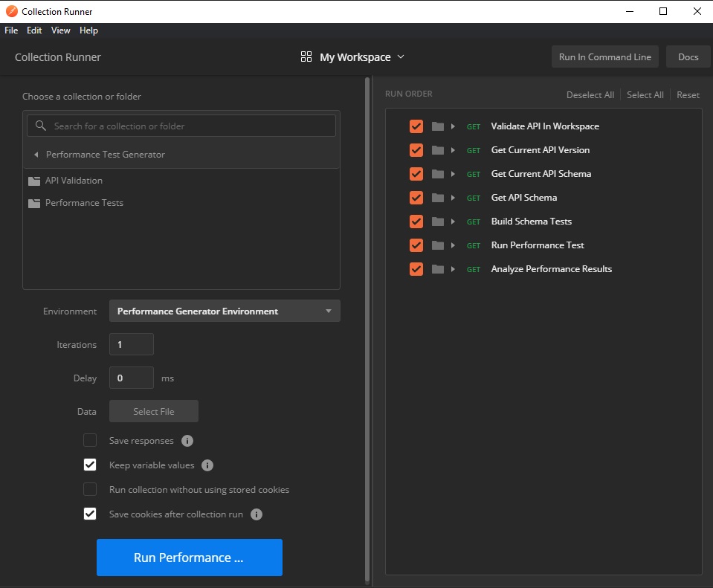Click the API Validation folder icon
This screenshot has height=588, width=713.
(34, 181)
